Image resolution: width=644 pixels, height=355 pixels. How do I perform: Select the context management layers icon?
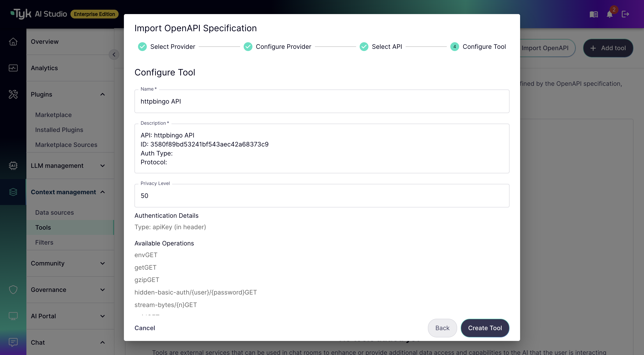13,192
